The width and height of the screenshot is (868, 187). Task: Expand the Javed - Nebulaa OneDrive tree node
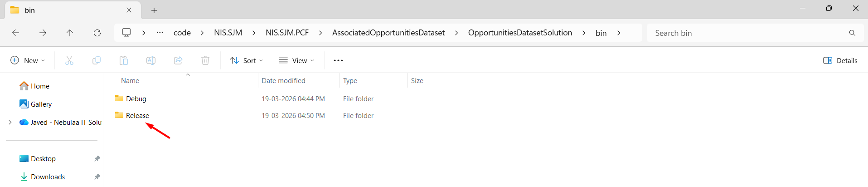(10, 123)
